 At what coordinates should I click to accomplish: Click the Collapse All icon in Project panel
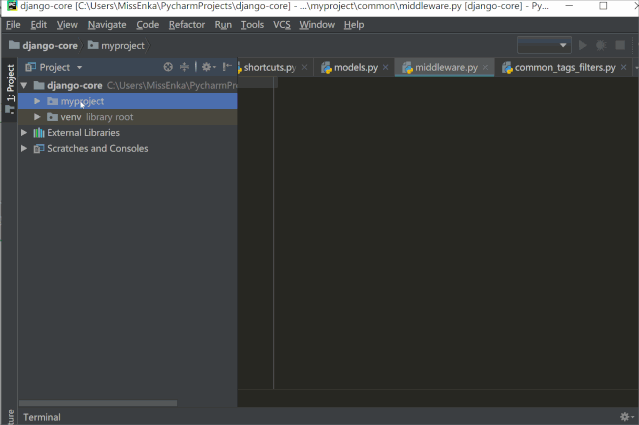point(185,67)
